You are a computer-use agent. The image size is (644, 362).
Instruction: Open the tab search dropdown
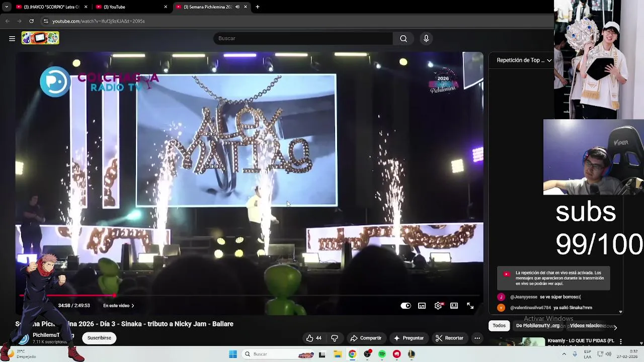tap(6, 7)
